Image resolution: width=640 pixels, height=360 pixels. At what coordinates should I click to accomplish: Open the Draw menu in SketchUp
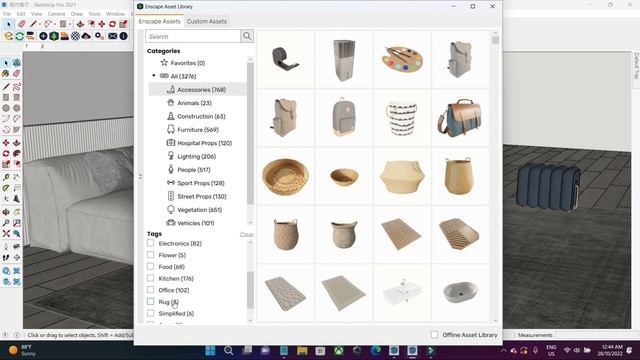[x=76, y=13]
